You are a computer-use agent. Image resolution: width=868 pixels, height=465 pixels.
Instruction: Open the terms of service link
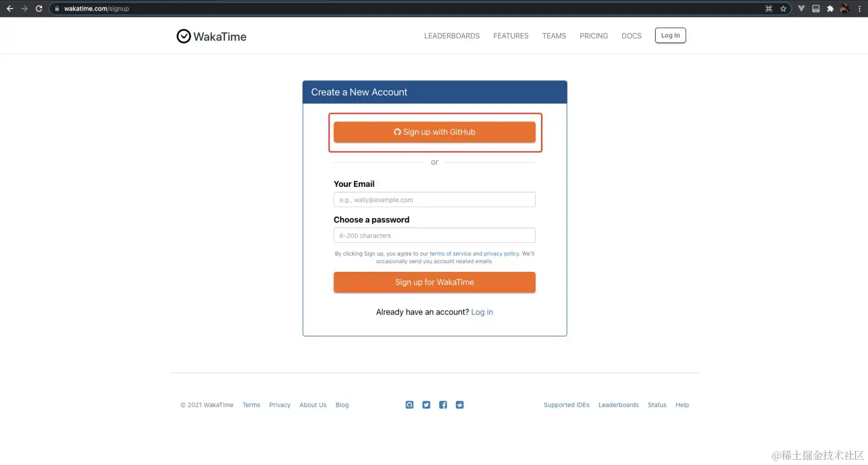[450, 253]
